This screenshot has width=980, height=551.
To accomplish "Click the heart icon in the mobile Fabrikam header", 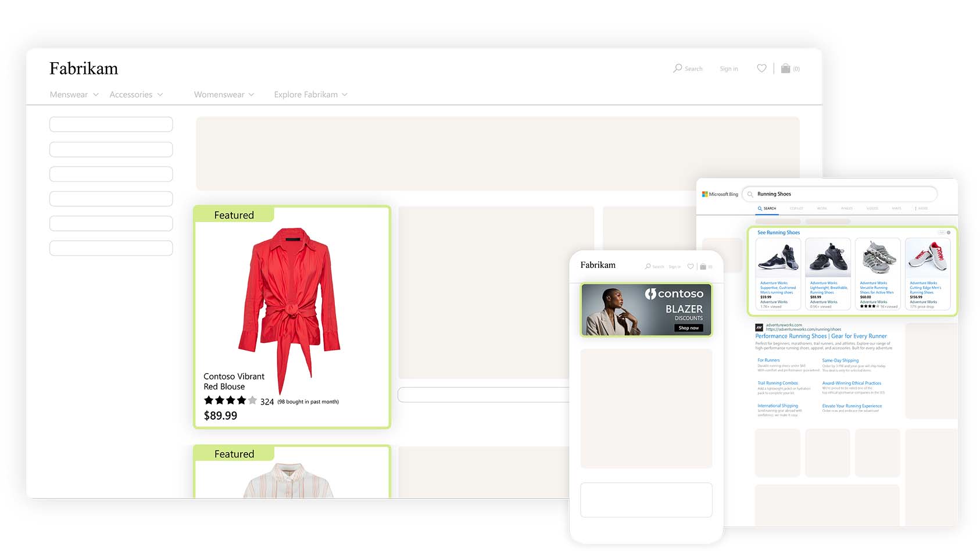I will pos(691,267).
